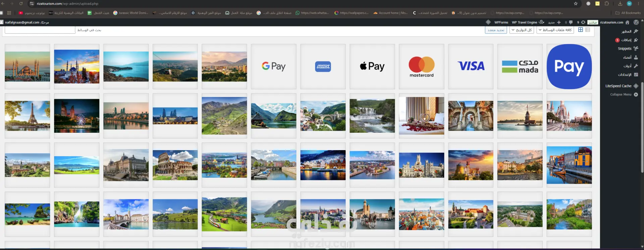Open the Chrome three-dot menu

639,4
